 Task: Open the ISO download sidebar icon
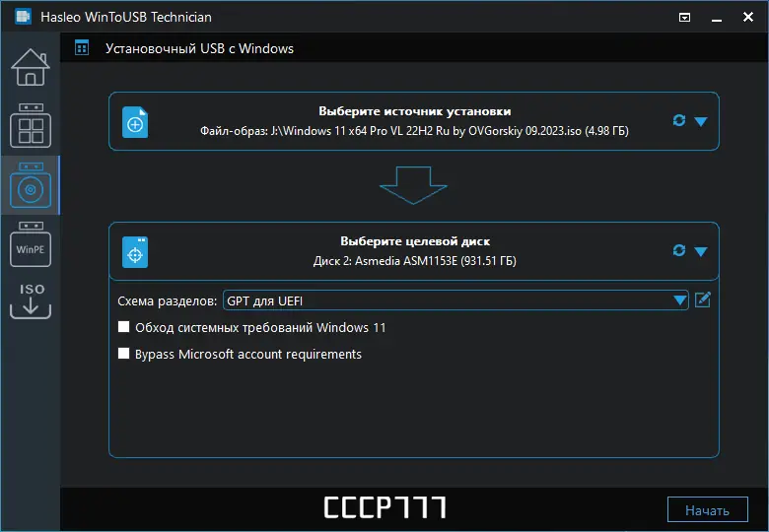click(x=31, y=300)
